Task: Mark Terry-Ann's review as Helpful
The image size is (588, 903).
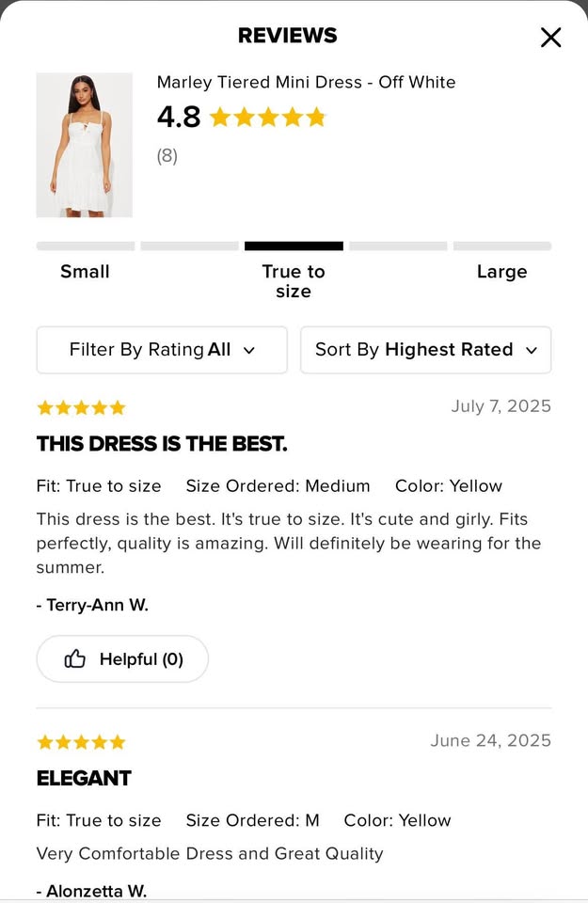Action: pos(122,659)
